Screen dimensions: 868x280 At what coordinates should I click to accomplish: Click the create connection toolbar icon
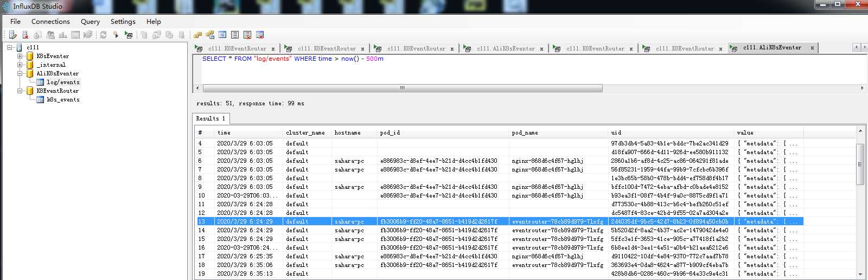click(13, 35)
